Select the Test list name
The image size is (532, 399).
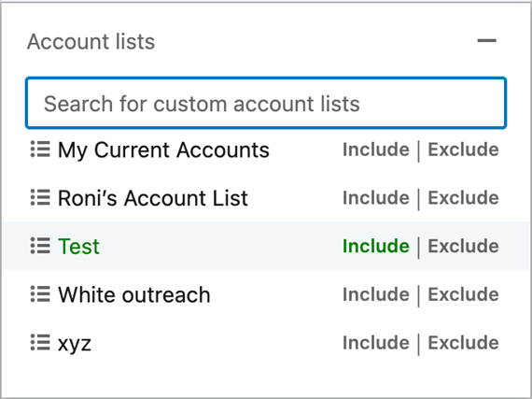coord(78,246)
